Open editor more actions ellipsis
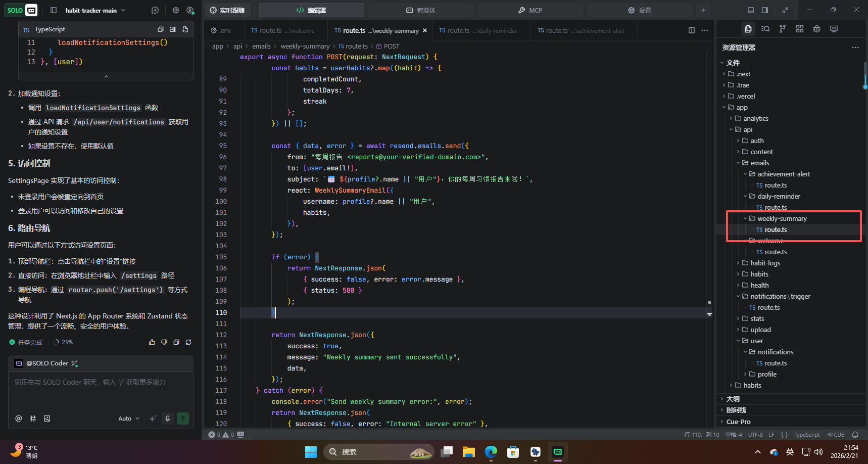The image size is (868, 464). point(705,30)
